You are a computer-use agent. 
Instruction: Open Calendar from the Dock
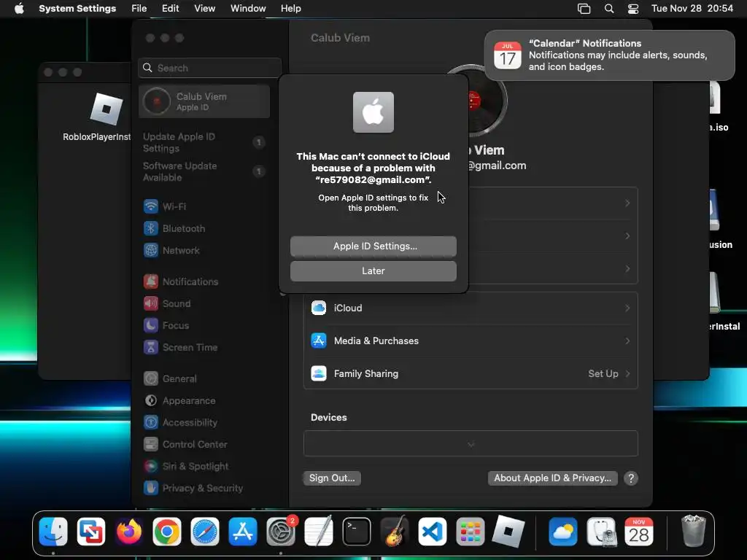point(639,532)
